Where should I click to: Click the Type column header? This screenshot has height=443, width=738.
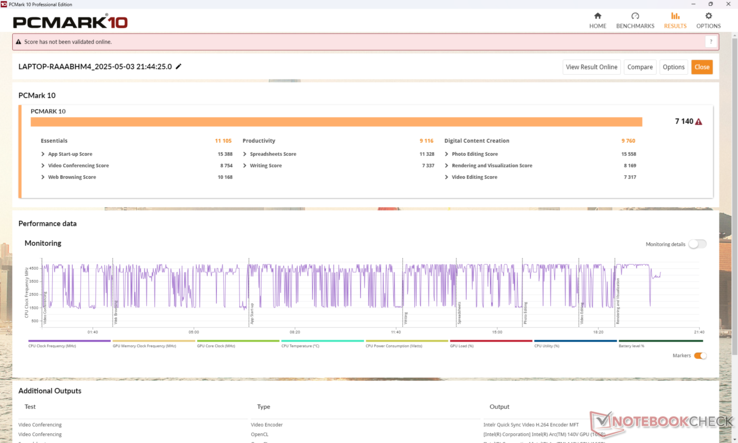263,407
